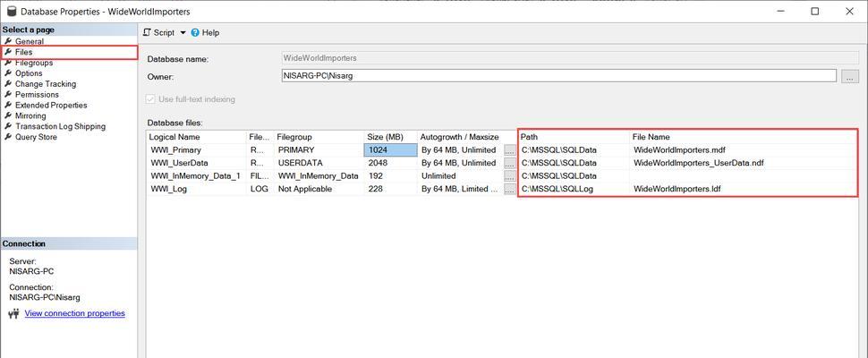Click the Owner text field

(558, 76)
